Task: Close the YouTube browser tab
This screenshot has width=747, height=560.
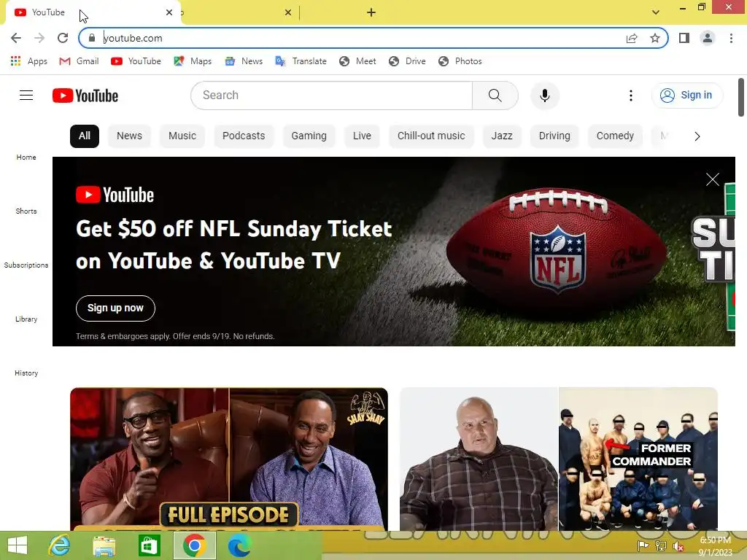Action: pos(169,12)
